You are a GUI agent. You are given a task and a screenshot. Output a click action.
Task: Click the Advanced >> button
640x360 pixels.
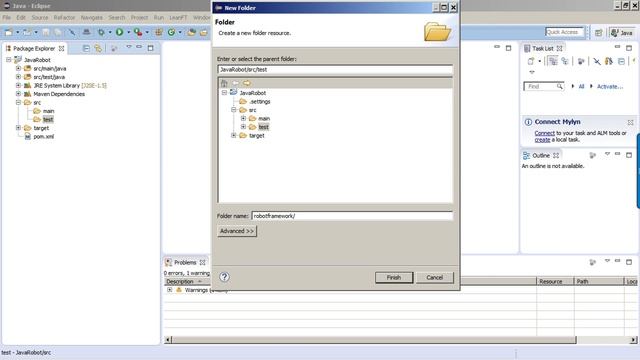point(237,231)
